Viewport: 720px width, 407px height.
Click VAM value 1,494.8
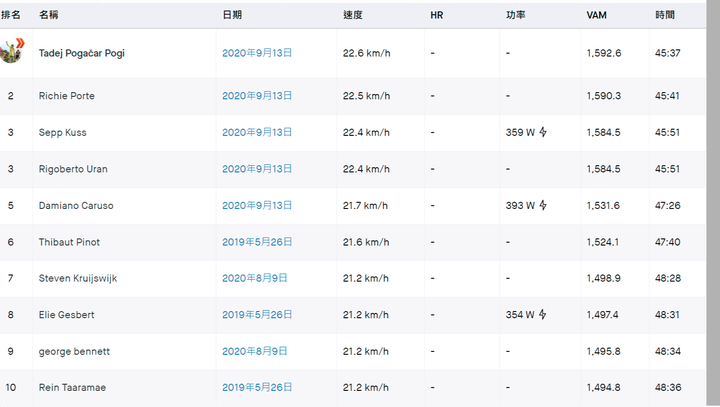pyautogui.click(x=603, y=387)
